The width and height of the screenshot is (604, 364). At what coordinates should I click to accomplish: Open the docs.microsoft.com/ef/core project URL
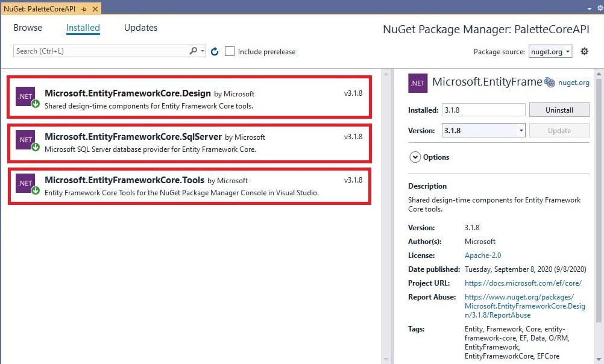pos(523,283)
